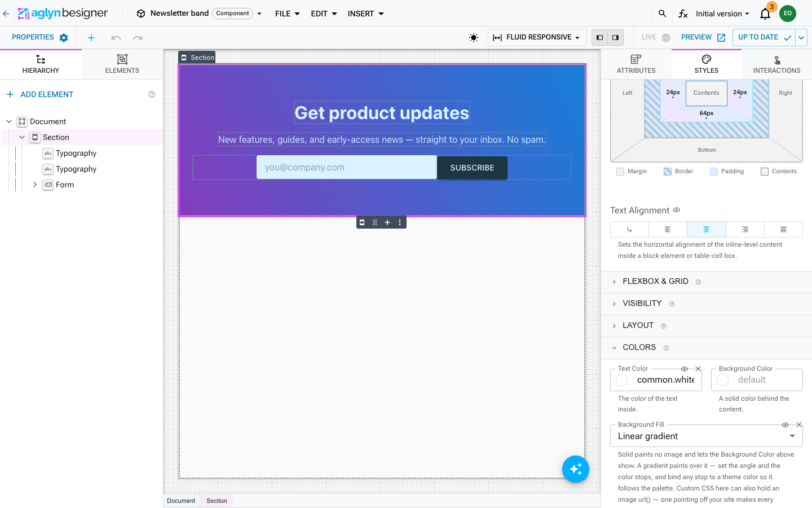Redo the last undone change
Viewport: 812px width, 508px height.
click(138, 38)
